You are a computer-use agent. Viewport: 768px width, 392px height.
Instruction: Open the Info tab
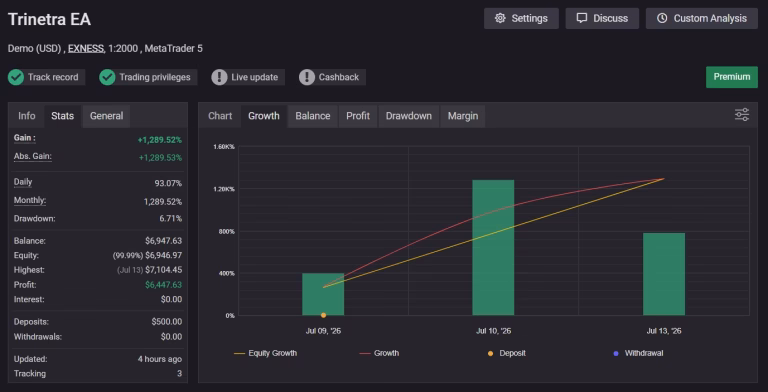click(26, 116)
